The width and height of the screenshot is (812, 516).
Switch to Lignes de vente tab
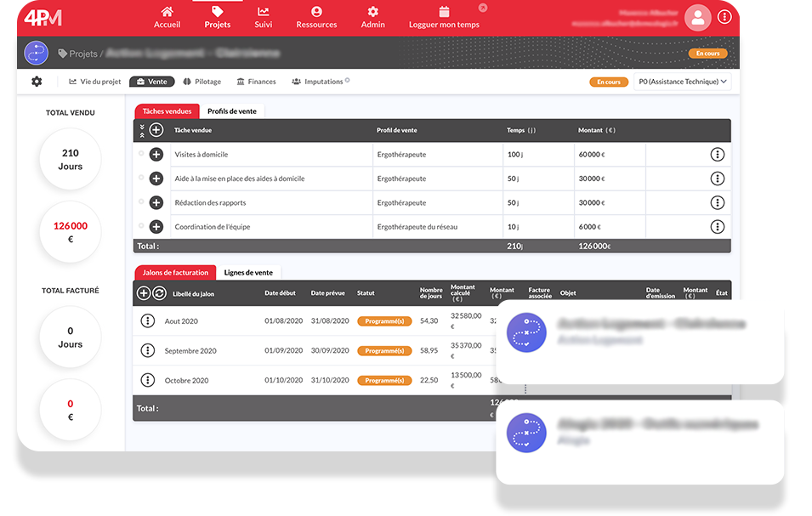[x=248, y=273]
